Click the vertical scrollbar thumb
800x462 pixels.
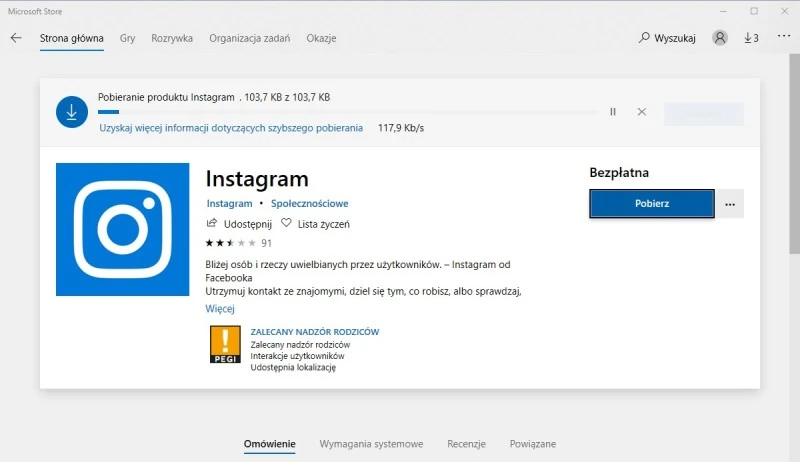pyautogui.click(x=794, y=153)
